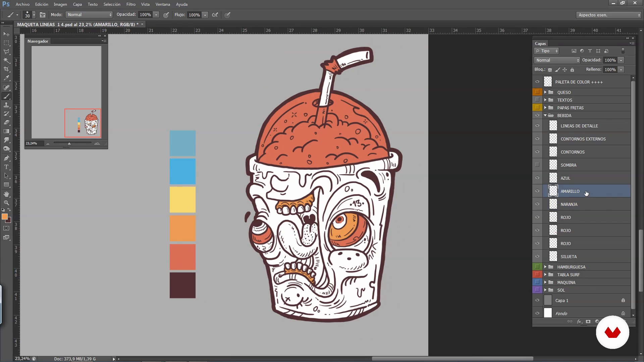Screen dimensions: 644x362
Task: Open the Aspectos esen. workspace dropdown
Action: coord(608,15)
